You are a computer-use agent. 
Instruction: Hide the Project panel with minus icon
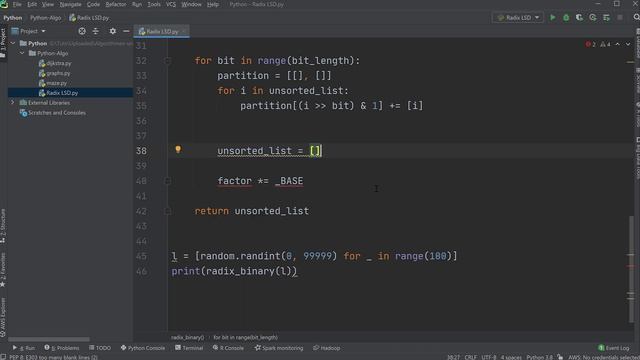[126, 31]
